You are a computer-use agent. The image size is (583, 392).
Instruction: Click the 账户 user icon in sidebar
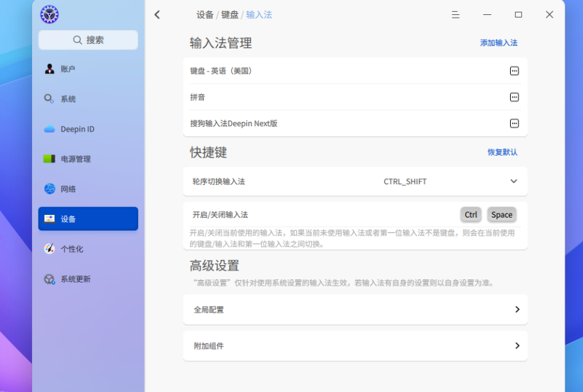[x=50, y=69]
